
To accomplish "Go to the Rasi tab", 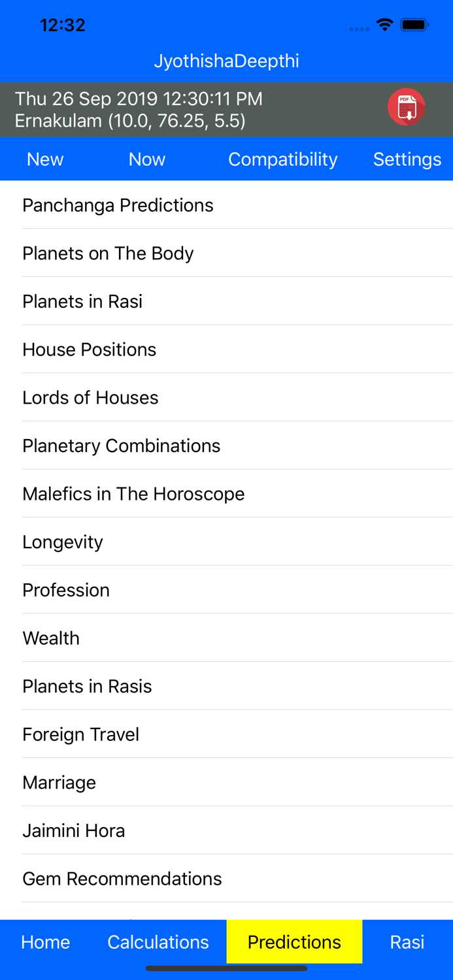I will pos(407,941).
